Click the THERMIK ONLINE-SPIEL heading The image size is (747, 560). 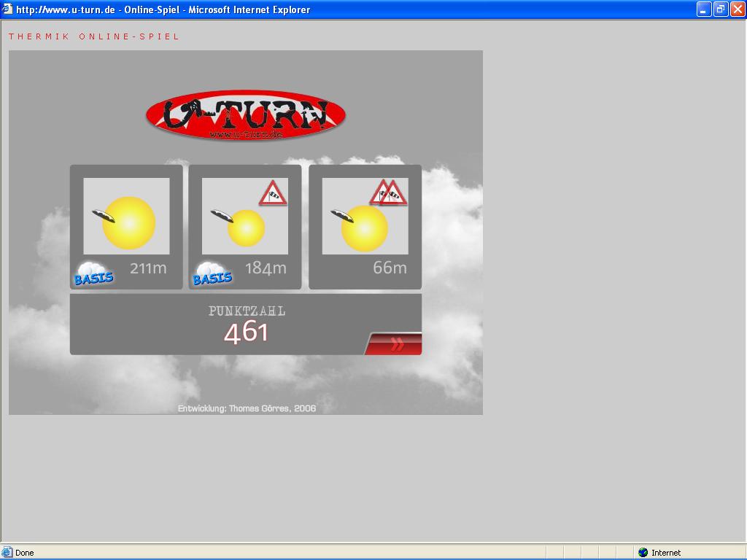click(93, 36)
